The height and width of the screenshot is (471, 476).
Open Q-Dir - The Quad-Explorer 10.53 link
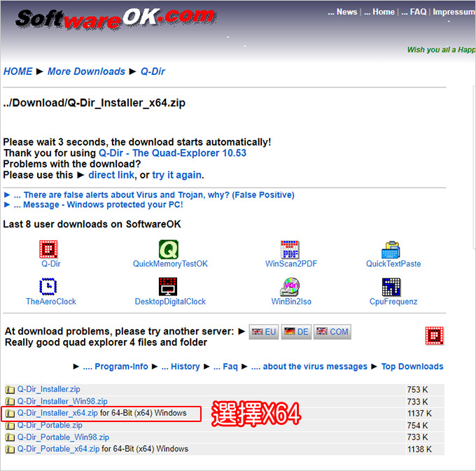click(x=172, y=153)
